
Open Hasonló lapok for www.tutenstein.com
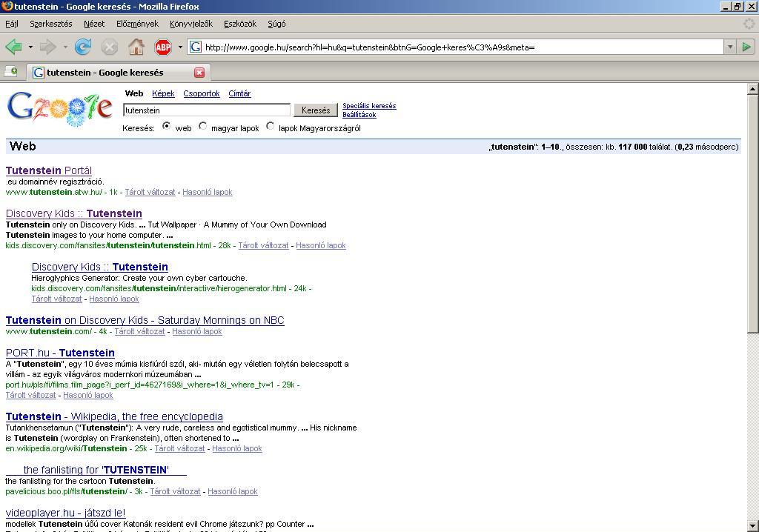tap(197, 332)
